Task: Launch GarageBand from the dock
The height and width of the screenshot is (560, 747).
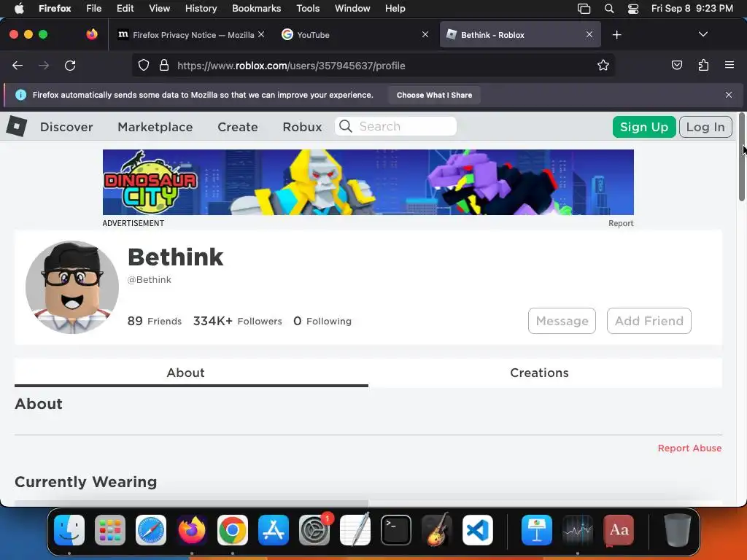Action: click(x=437, y=530)
